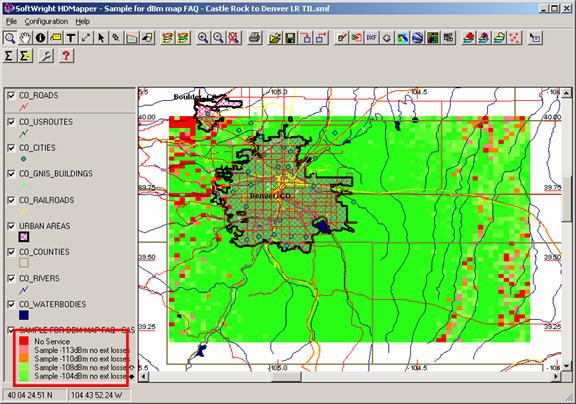
Task: Click the blue globe icon
Action: (x=417, y=38)
